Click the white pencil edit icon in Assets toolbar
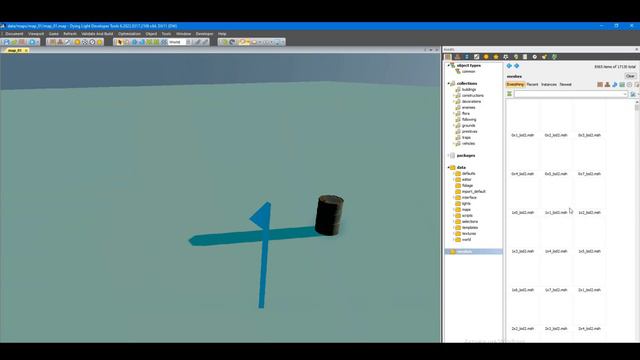The height and width of the screenshot is (360, 640). [476, 57]
